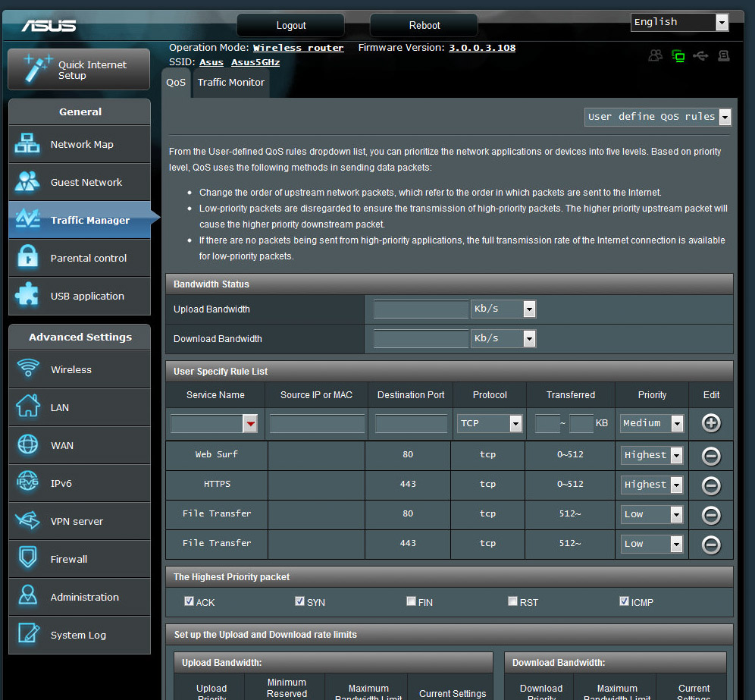Change File Transfer port 80 Low dropdown
The width and height of the screenshot is (755, 700).
pyautogui.click(x=652, y=514)
